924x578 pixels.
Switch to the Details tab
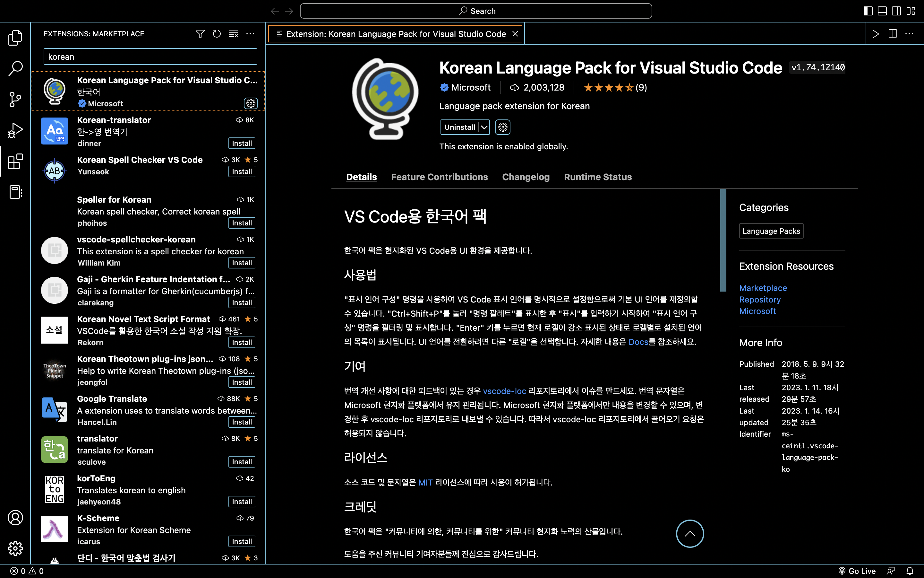tap(361, 177)
